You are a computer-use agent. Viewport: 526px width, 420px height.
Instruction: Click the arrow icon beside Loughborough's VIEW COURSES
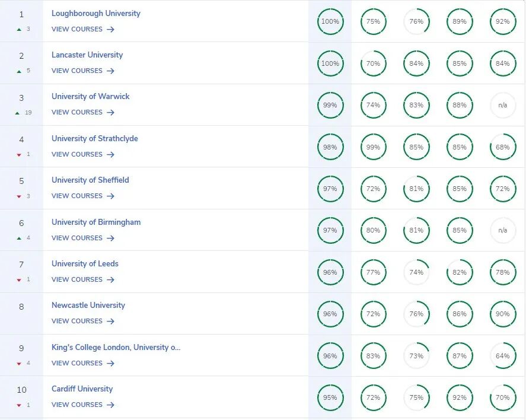pyautogui.click(x=111, y=29)
